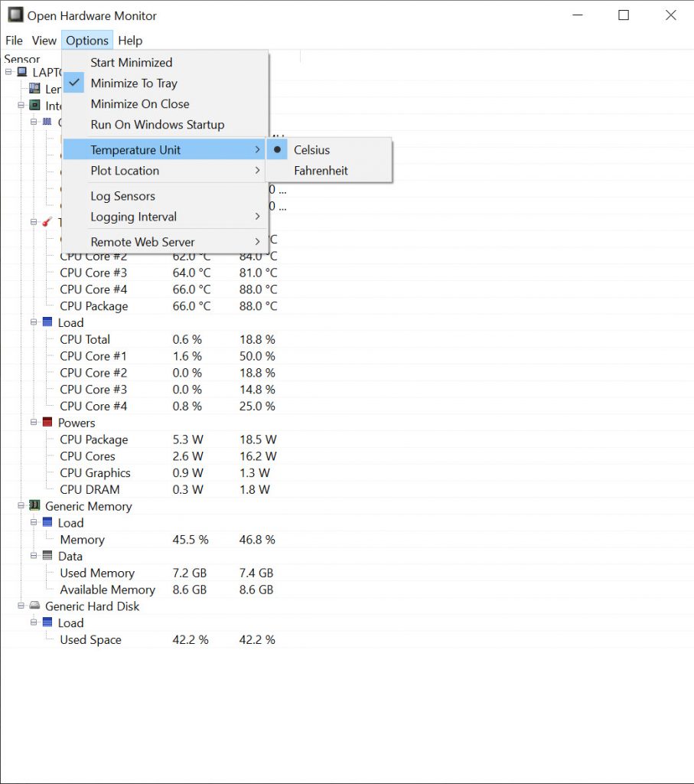The image size is (694, 784).
Task: Collapse the CPU Load group expander
Action: [x=34, y=322]
